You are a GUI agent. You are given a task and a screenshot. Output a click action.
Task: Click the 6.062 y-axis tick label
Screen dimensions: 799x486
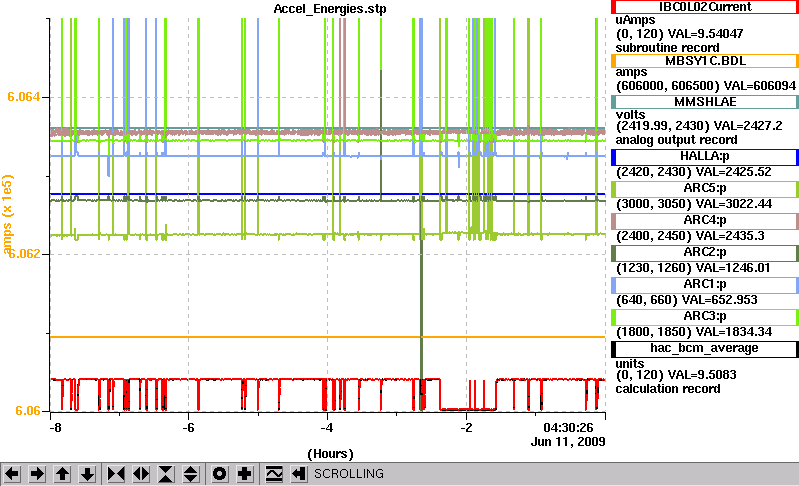(x=24, y=253)
